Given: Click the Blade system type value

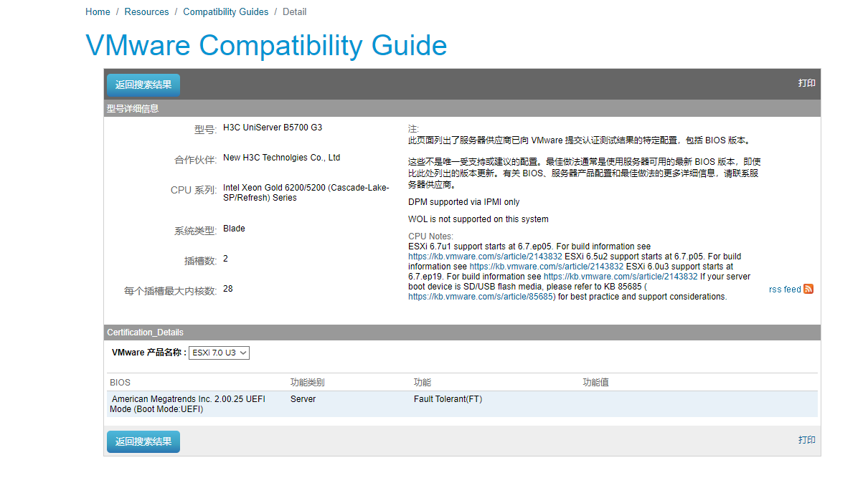Looking at the screenshot, I should 234,229.
